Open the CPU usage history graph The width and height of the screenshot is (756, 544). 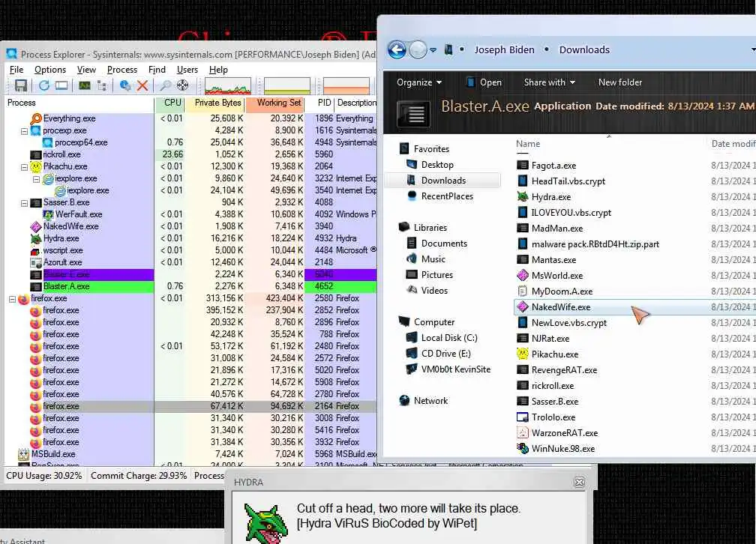227,85
